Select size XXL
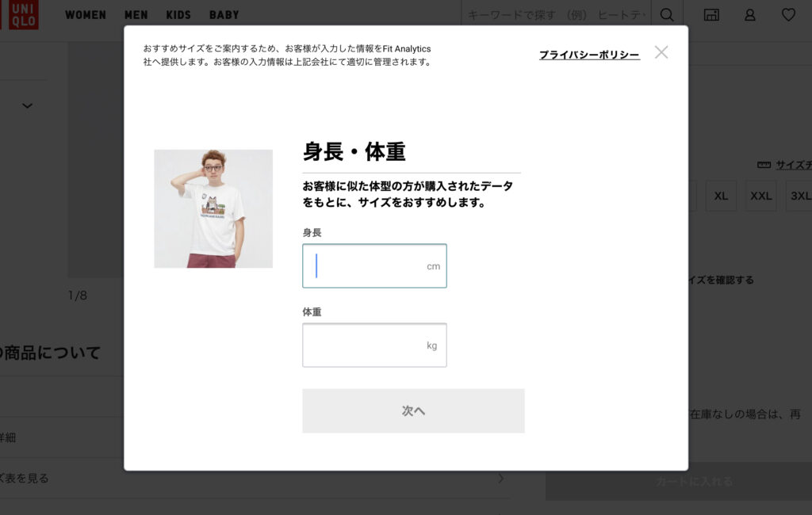The height and width of the screenshot is (515, 812). pos(760,196)
